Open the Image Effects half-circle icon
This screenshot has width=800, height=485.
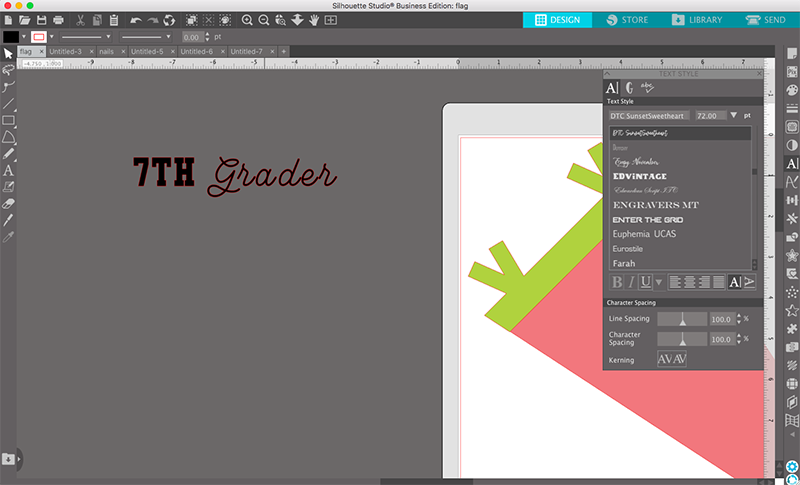click(x=792, y=145)
